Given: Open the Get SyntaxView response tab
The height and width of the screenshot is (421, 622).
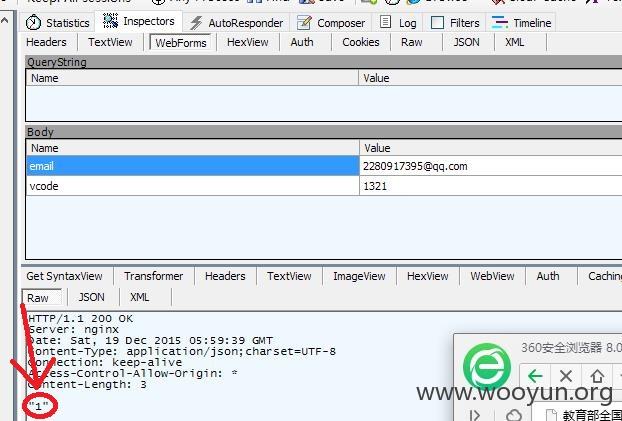Looking at the screenshot, I should tap(64, 276).
